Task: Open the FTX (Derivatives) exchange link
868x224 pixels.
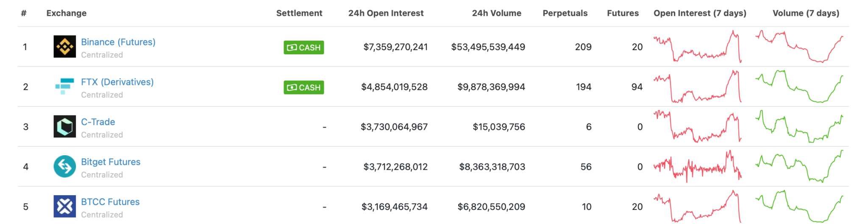Action: point(117,82)
